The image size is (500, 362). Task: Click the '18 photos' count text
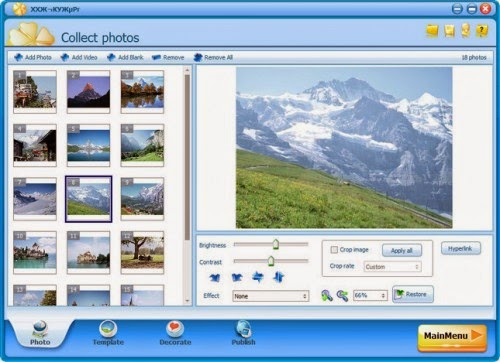point(474,58)
